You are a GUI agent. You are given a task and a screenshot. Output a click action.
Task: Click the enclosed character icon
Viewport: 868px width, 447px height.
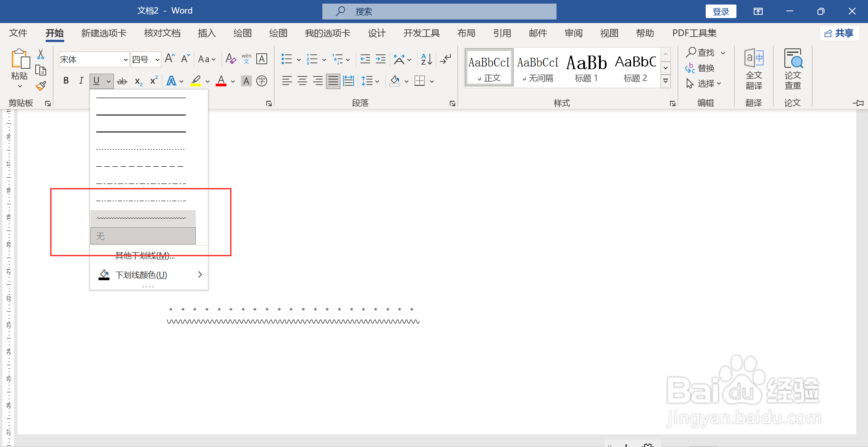262,81
